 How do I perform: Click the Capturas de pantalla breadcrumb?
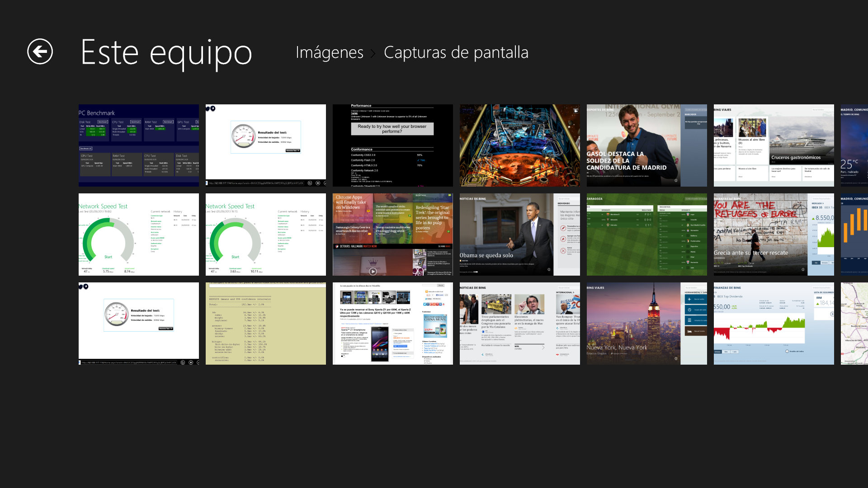[456, 52]
